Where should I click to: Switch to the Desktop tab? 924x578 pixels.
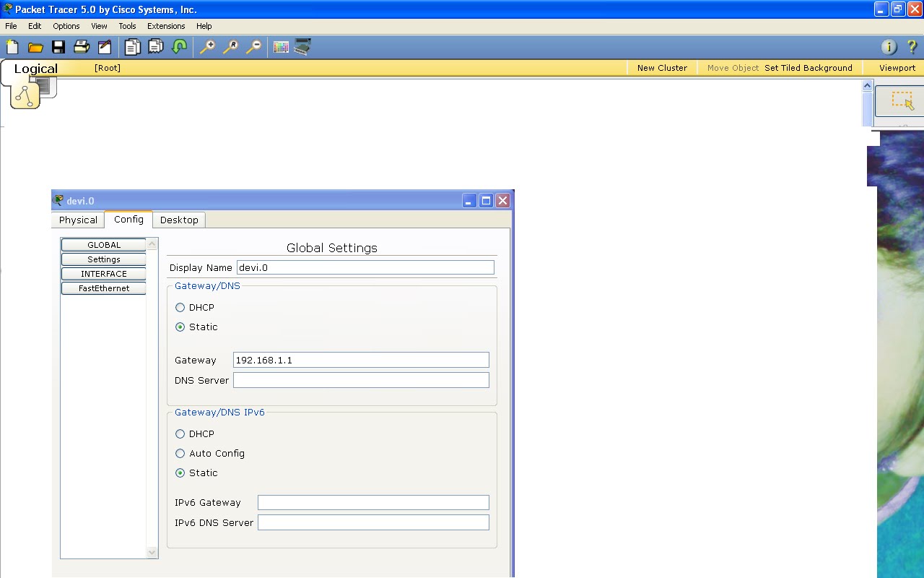(179, 220)
